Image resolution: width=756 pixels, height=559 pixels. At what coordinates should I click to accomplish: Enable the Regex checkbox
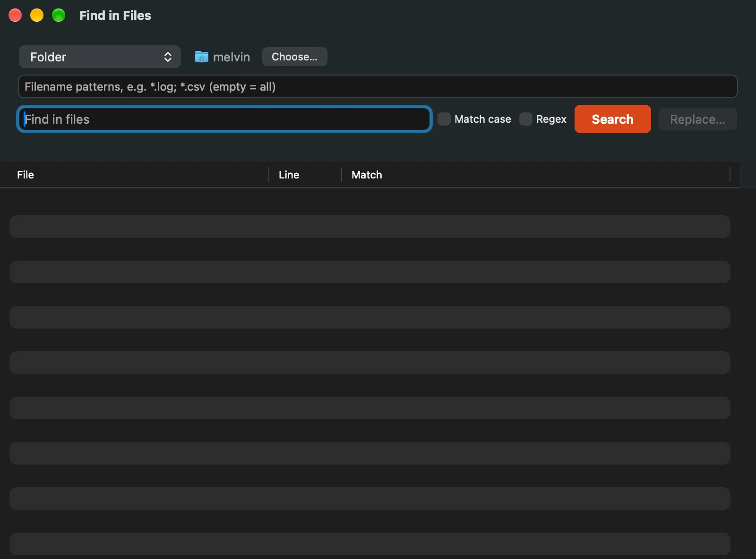click(x=525, y=119)
